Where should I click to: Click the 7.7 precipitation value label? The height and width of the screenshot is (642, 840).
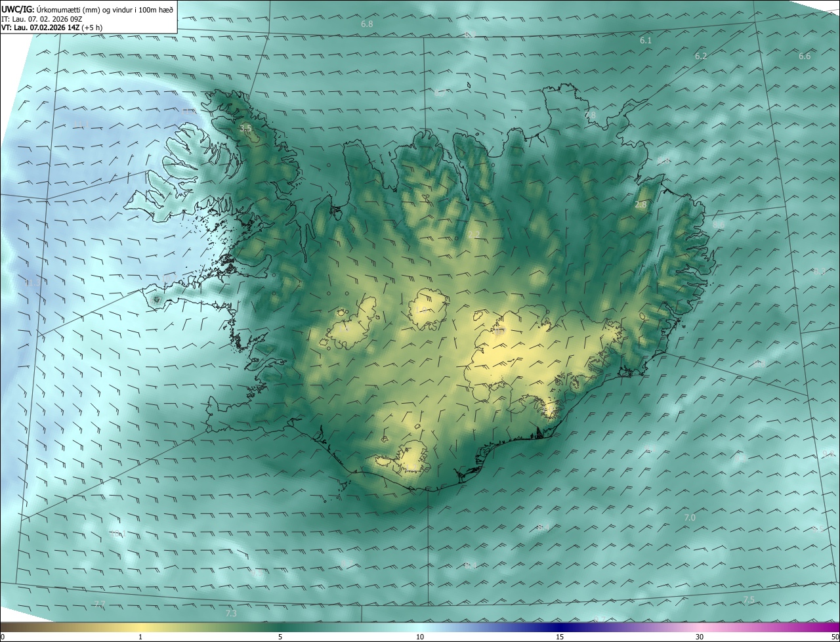[x=99, y=604]
